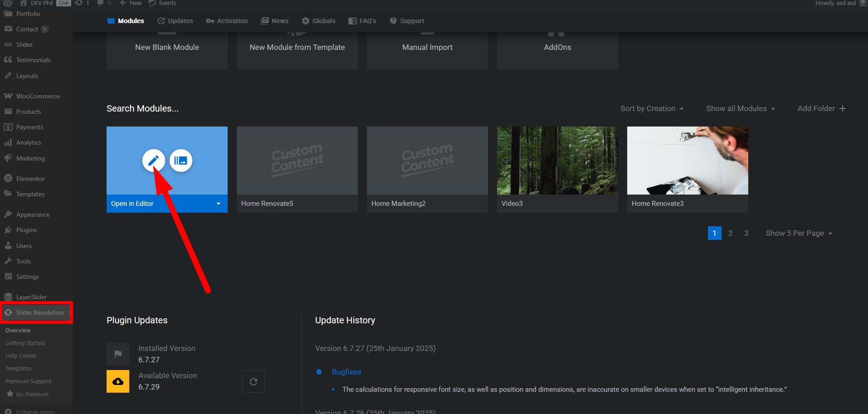Click the yellow cloud download update icon
The image size is (868, 414).
[118, 381]
